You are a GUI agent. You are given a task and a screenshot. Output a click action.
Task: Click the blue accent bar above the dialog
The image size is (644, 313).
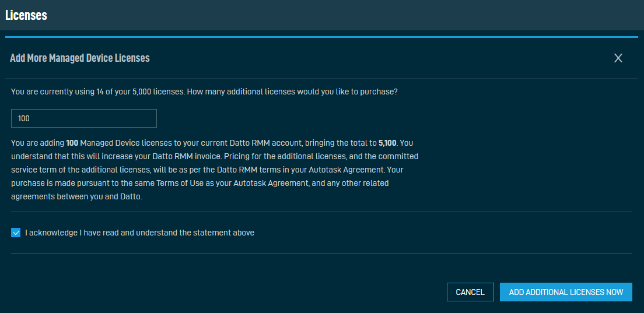321,37
